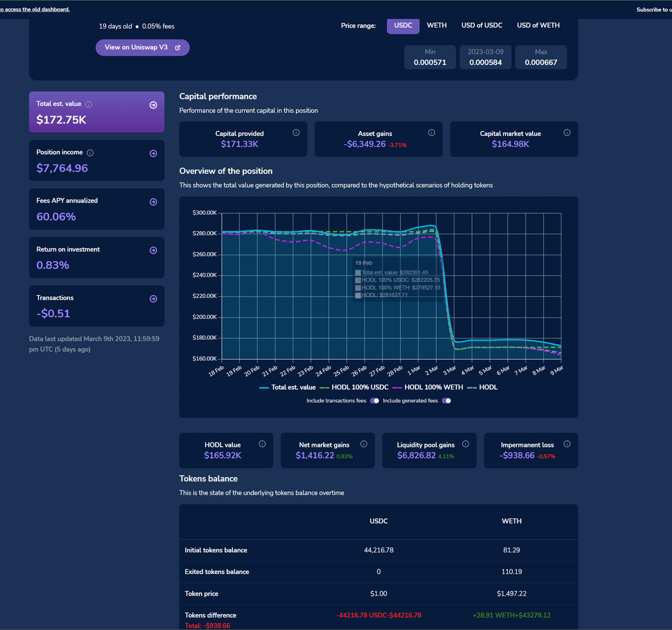The height and width of the screenshot is (630, 672).
Task: Click Capital market value info icon
Action: click(x=567, y=133)
